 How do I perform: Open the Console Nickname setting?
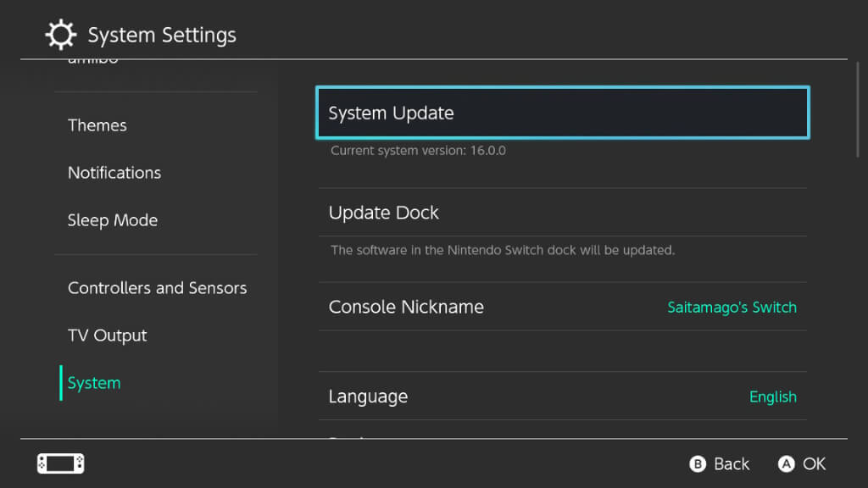406,307
